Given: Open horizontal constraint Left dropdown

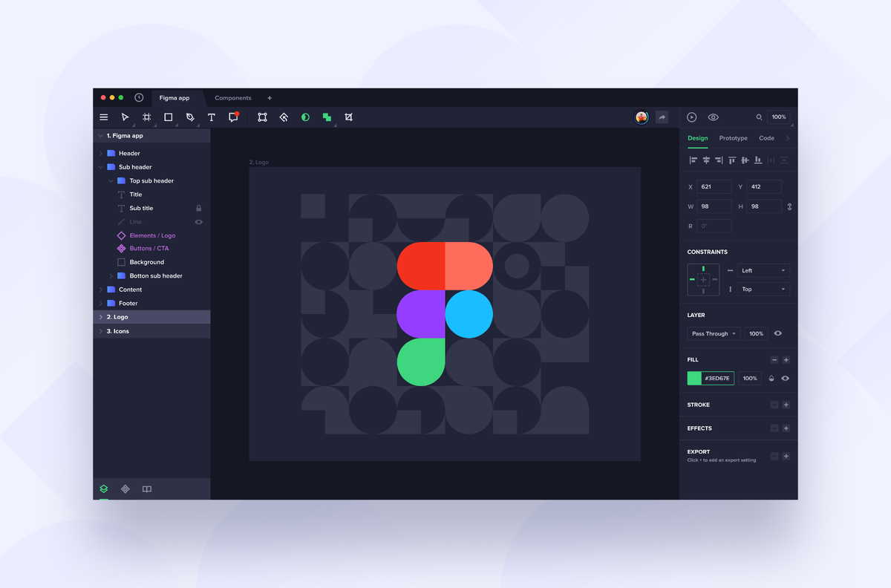Looking at the screenshot, I should point(763,270).
